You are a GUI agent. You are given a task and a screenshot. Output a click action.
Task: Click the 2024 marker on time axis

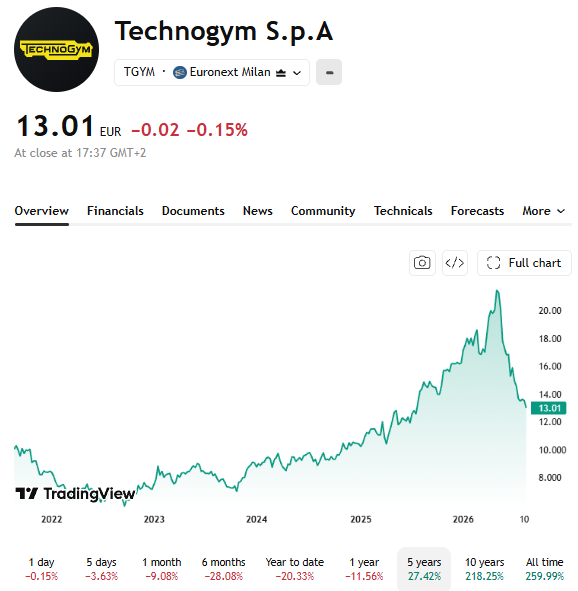click(257, 519)
